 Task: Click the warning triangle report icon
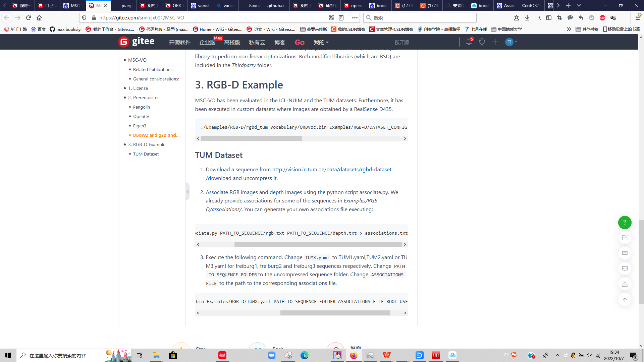point(625,284)
